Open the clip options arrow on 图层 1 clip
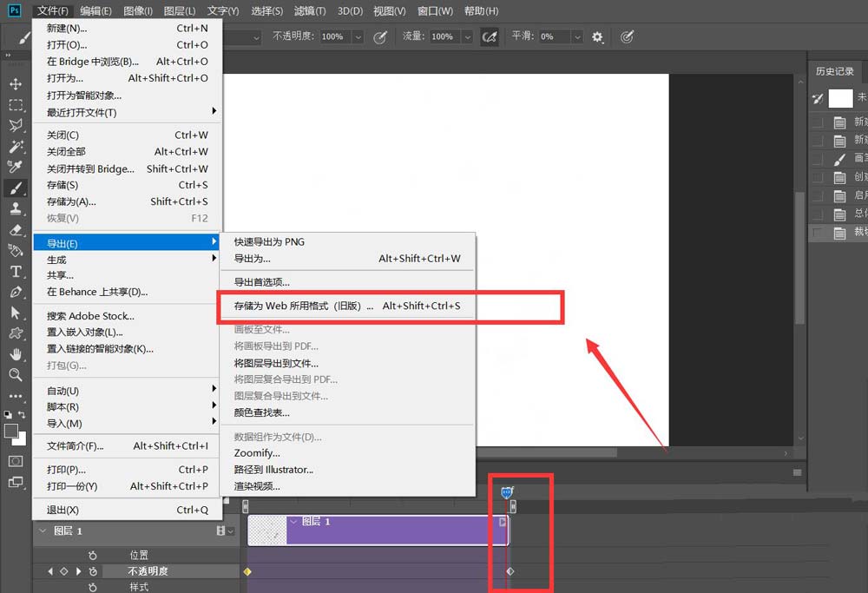This screenshot has width=868, height=593. (x=503, y=522)
